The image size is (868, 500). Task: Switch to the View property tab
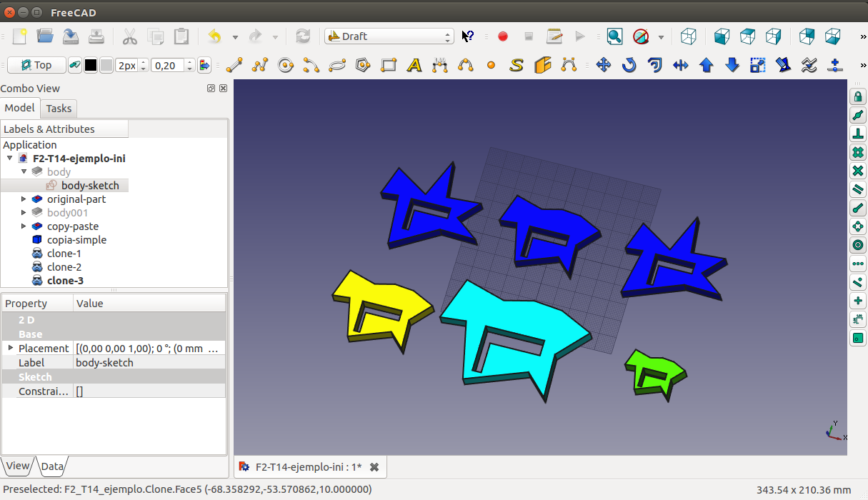click(17, 466)
